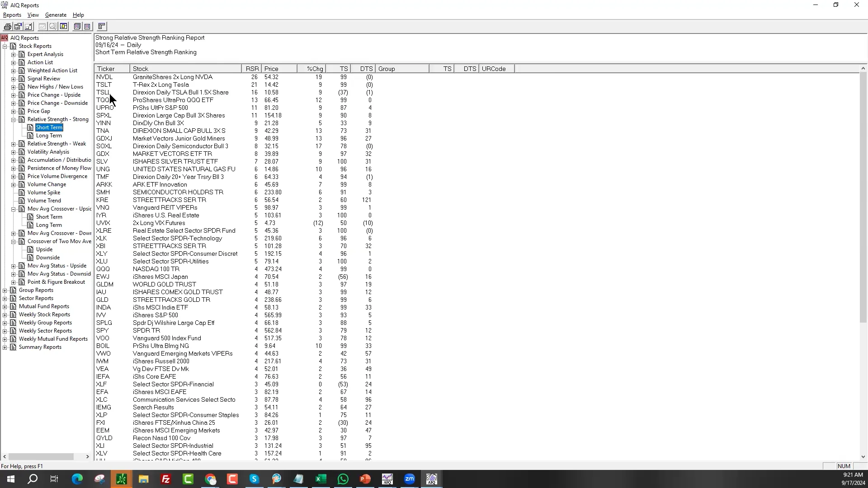The height and width of the screenshot is (488, 868).
Task: Select Long Term under Relative Strength - Strong
Action: coord(49,136)
